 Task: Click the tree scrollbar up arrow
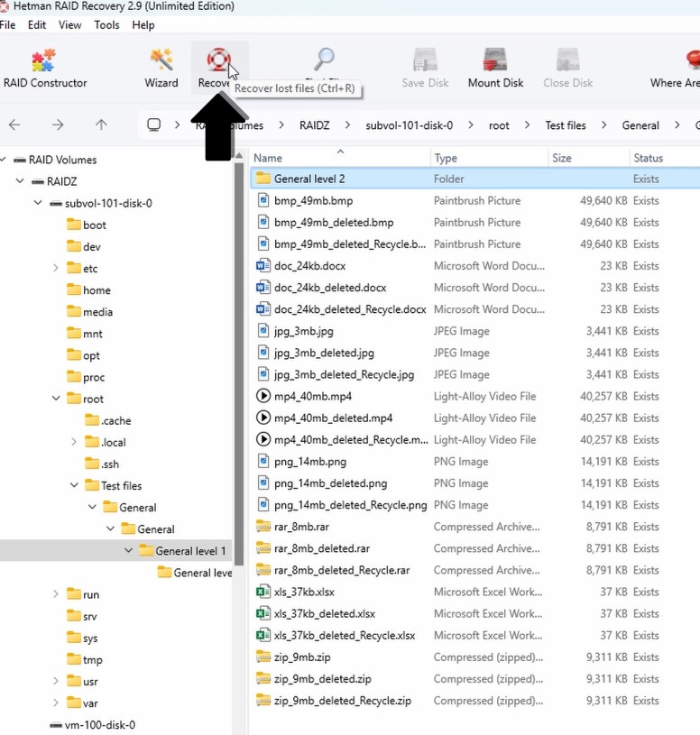point(239,155)
